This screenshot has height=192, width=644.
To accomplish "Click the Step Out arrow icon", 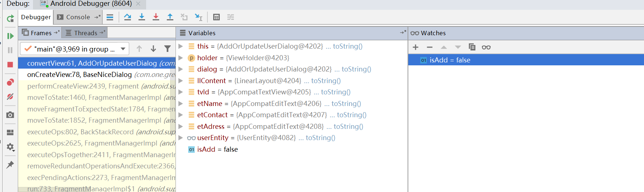I will click(170, 17).
